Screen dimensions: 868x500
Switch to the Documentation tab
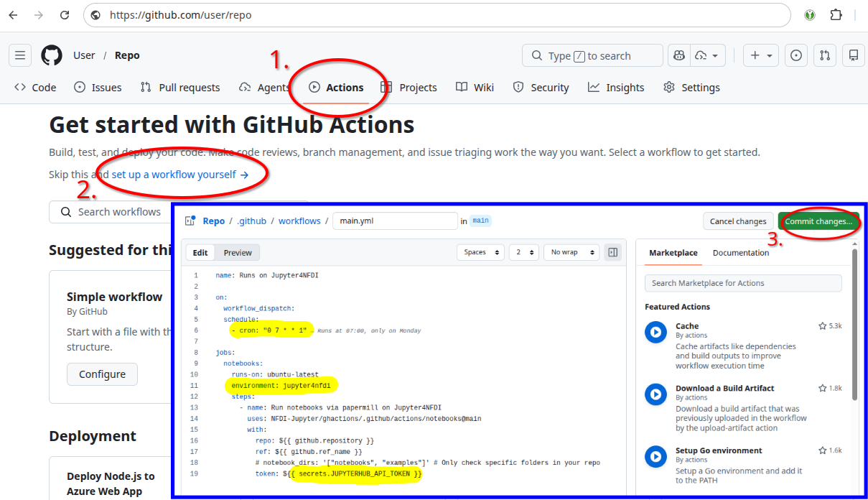click(x=740, y=253)
